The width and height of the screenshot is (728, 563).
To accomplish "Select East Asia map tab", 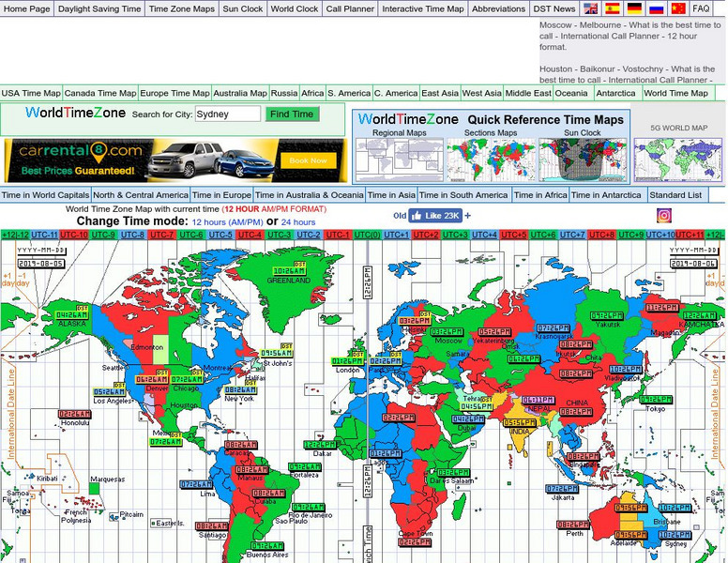I will [440, 93].
